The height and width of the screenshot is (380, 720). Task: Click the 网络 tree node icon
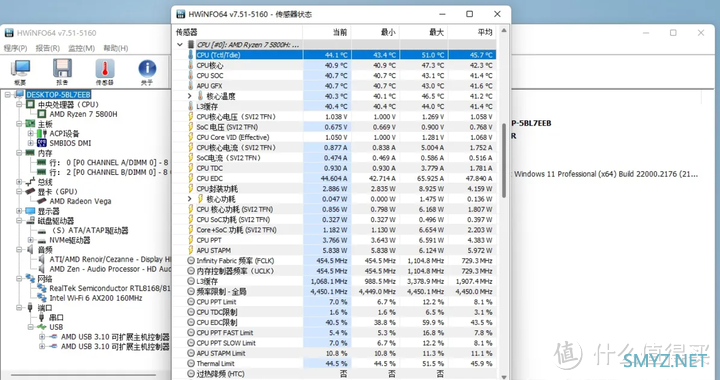[30, 279]
